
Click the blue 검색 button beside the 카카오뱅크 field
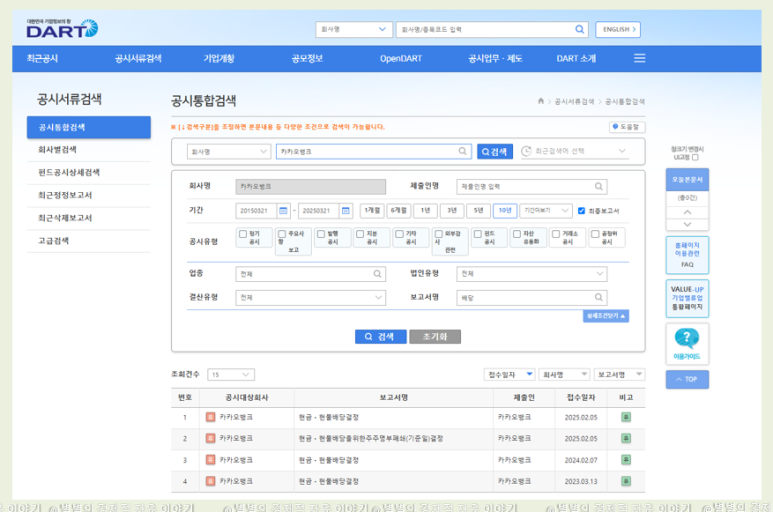click(494, 151)
